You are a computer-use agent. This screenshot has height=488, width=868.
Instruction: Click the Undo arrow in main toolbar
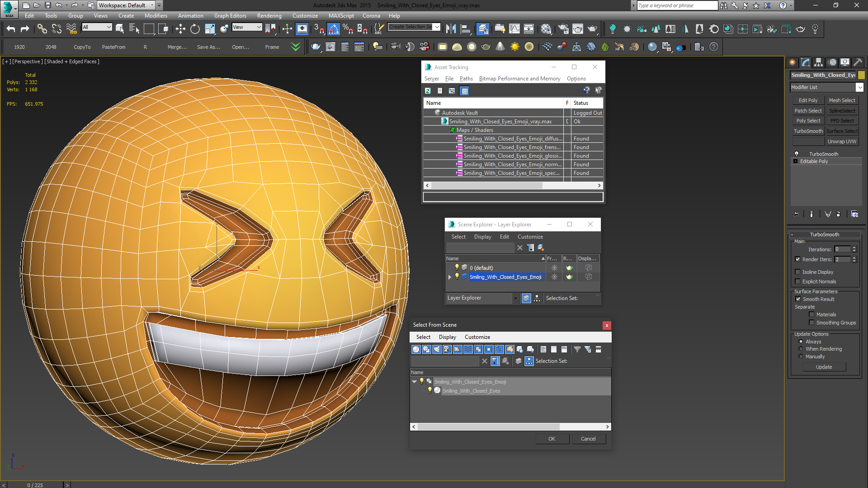11,29
